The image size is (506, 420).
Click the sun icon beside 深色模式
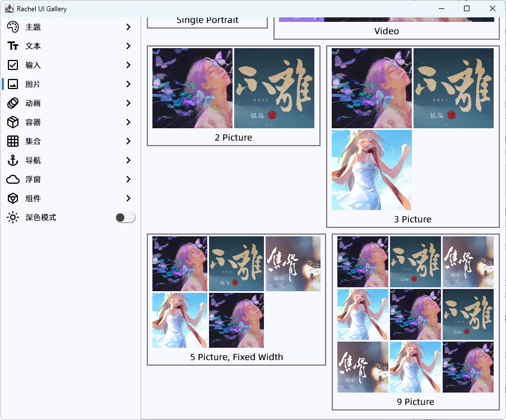coord(13,217)
